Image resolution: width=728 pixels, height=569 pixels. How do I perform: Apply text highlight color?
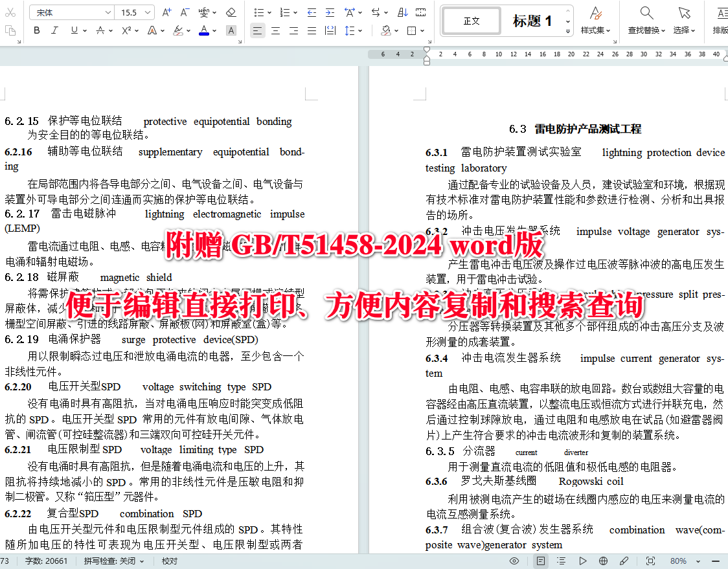(178, 30)
